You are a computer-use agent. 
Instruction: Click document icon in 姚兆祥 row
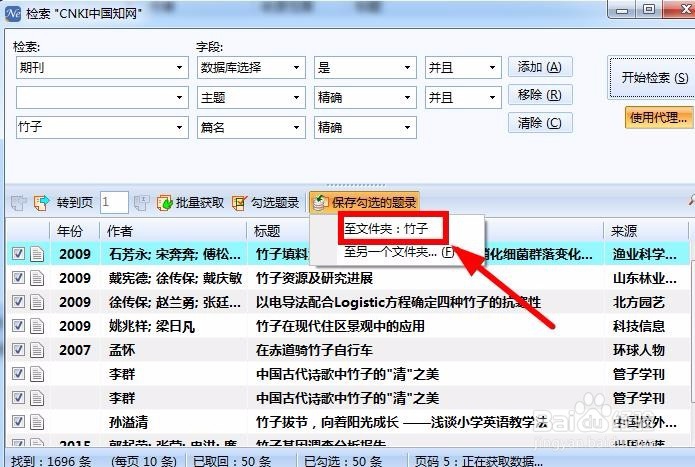37,326
